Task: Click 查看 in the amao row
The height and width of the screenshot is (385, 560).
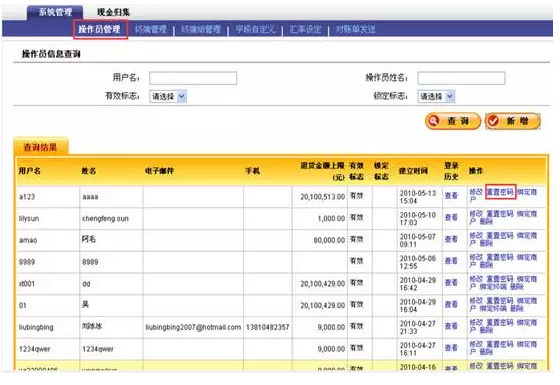Action: (x=451, y=239)
